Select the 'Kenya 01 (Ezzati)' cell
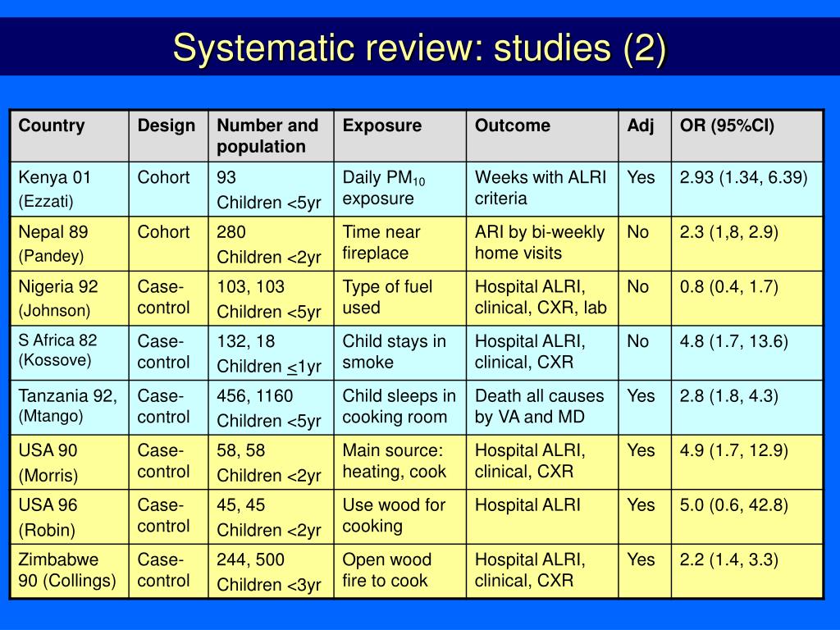Image resolution: width=840 pixels, height=630 pixels. point(70,189)
